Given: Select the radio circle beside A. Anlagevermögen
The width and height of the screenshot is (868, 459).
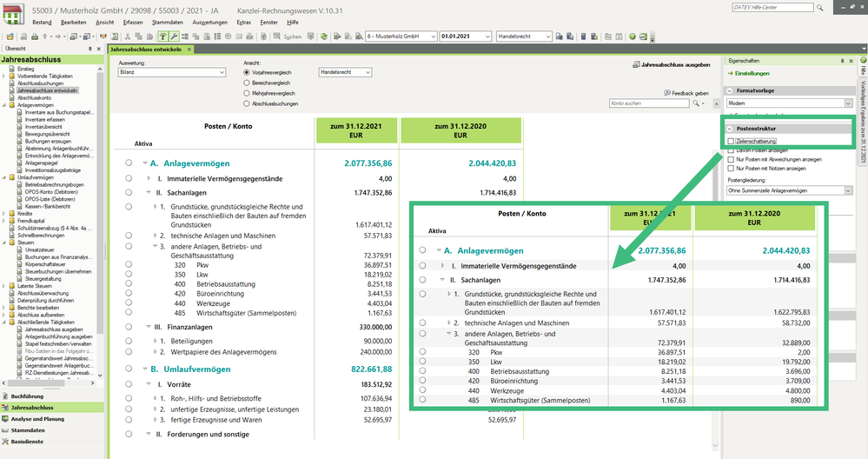Looking at the screenshot, I should point(129,163).
